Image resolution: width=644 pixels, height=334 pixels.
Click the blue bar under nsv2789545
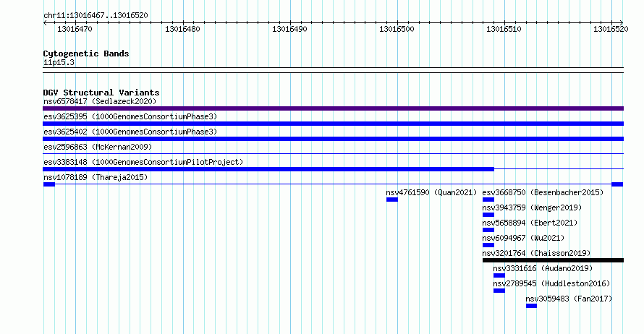click(499, 291)
